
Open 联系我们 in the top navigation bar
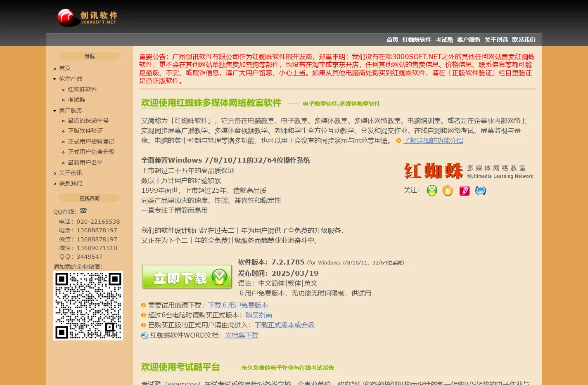[x=524, y=40]
